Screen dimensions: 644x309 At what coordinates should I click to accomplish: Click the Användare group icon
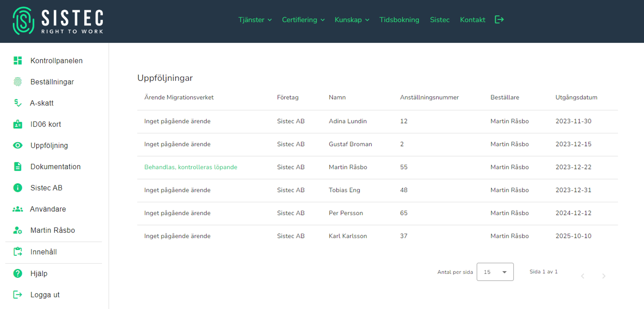pos(18,209)
